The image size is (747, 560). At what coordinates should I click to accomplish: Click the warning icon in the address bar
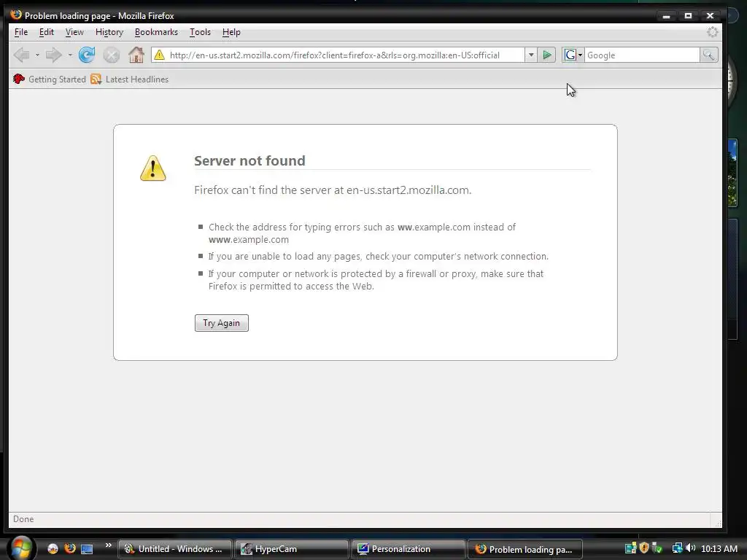point(159,55)
